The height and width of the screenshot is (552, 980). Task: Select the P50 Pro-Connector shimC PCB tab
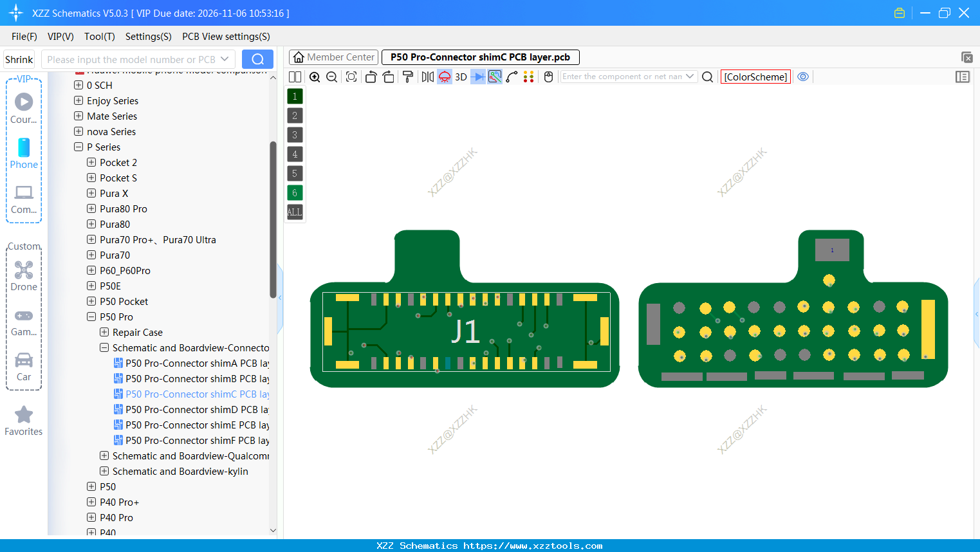(x=480, y=57)
